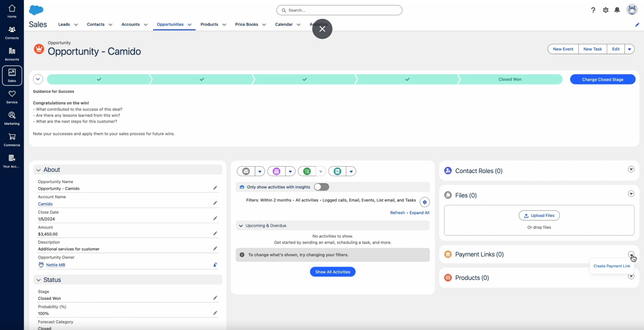644x330 pixels.
Task: Click the email activity icon
Action: (246, 171)
